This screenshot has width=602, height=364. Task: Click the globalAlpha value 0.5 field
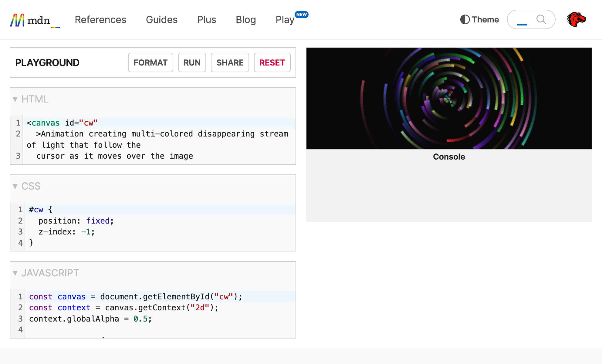pyautogui.click(x=139, y=319)
